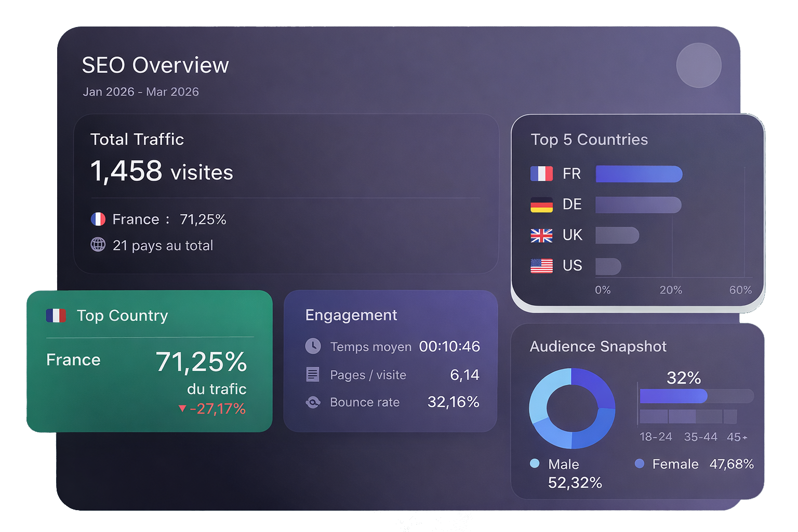Image resolution: width=798 pixels, height=532 pixels.
Task: Click the Male legend dot
Action: (x=535, y=463)
